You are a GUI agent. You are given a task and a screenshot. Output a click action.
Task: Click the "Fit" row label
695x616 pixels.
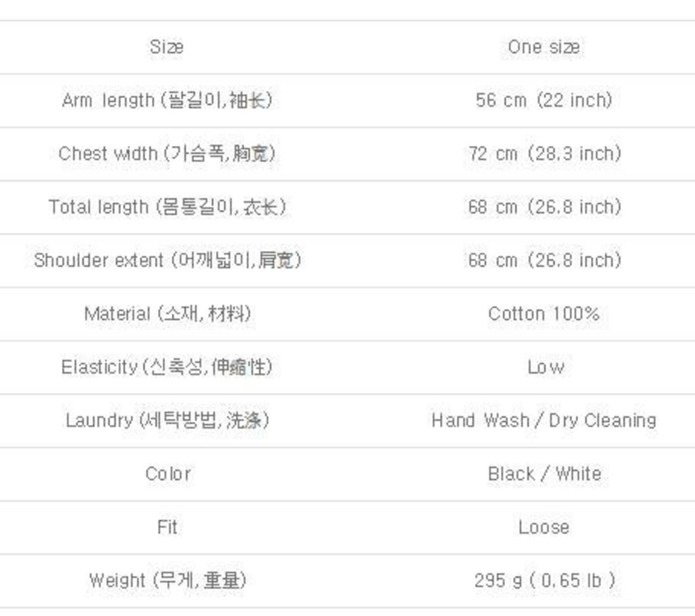click(167, 527)
